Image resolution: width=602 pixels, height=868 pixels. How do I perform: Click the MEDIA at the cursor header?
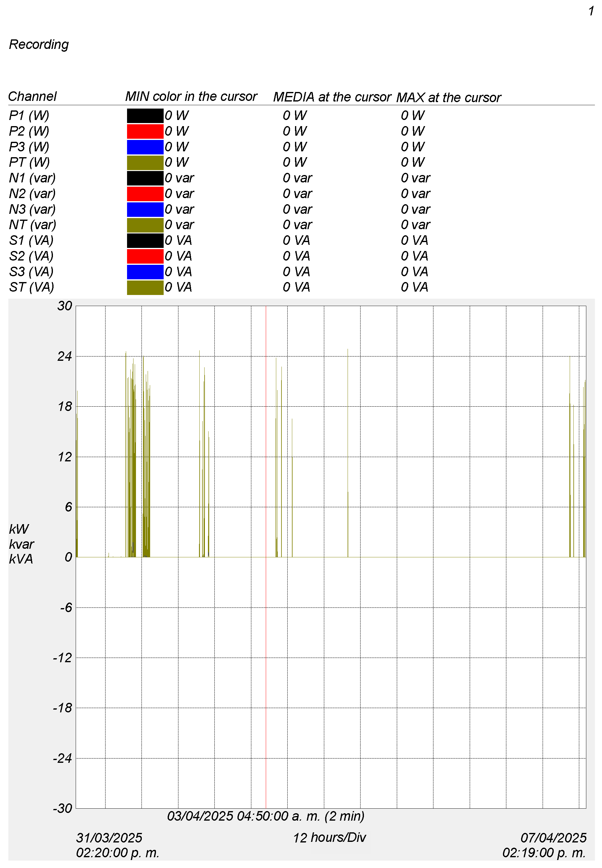pyautogui.click(x=332, y=97)
